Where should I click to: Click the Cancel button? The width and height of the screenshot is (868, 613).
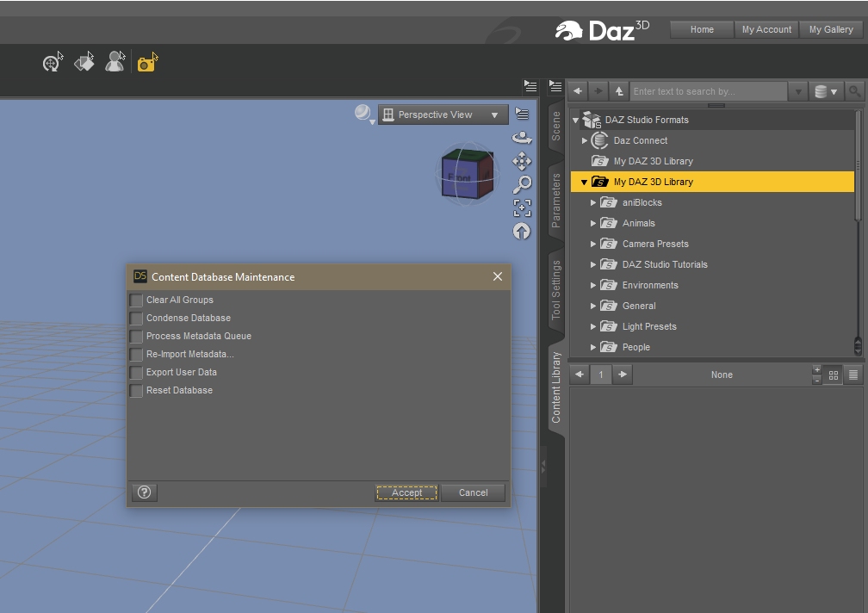coord(474,492)
